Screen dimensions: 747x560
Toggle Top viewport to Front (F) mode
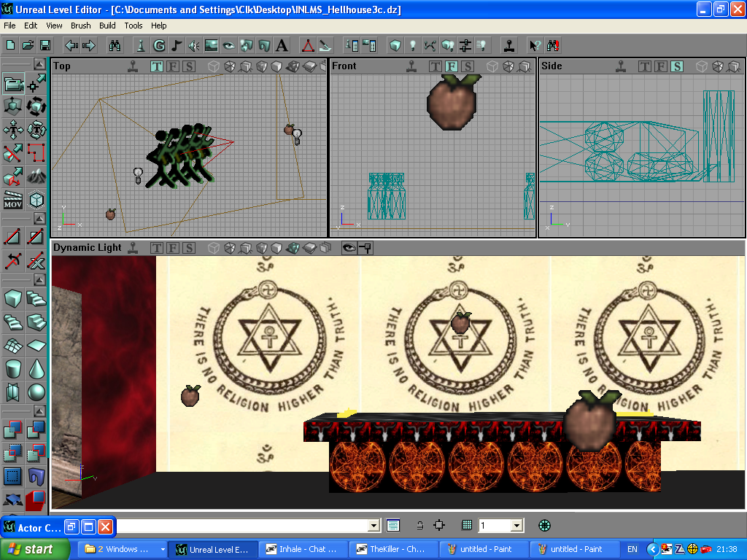tap(173, 66)
